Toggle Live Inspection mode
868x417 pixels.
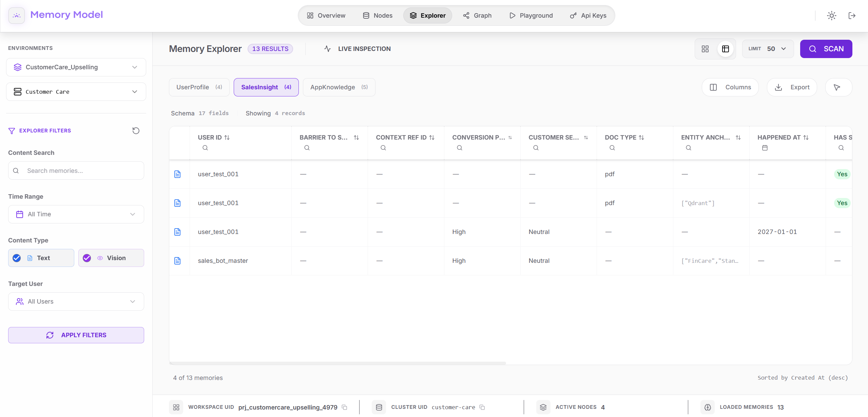[357, 49]
